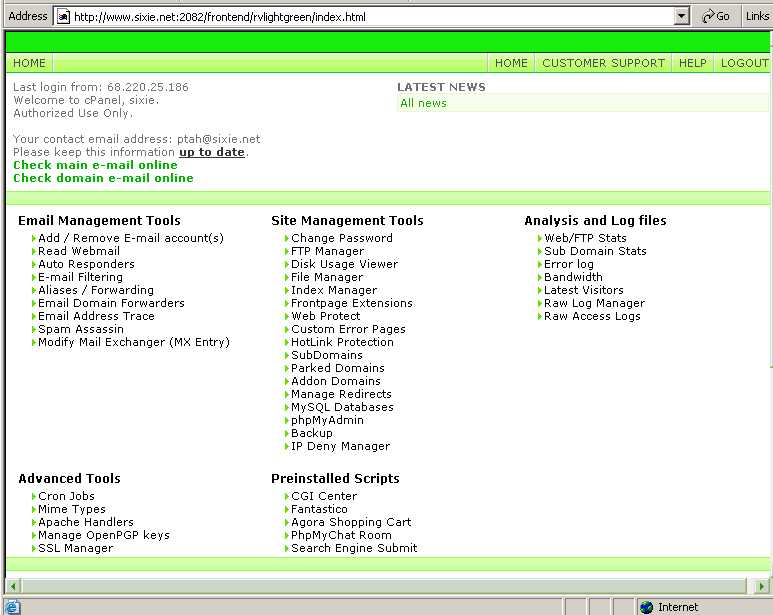This screenshot has height=615, width=773.
Task: Open the Help navigation item
Action: coord(692,63)
